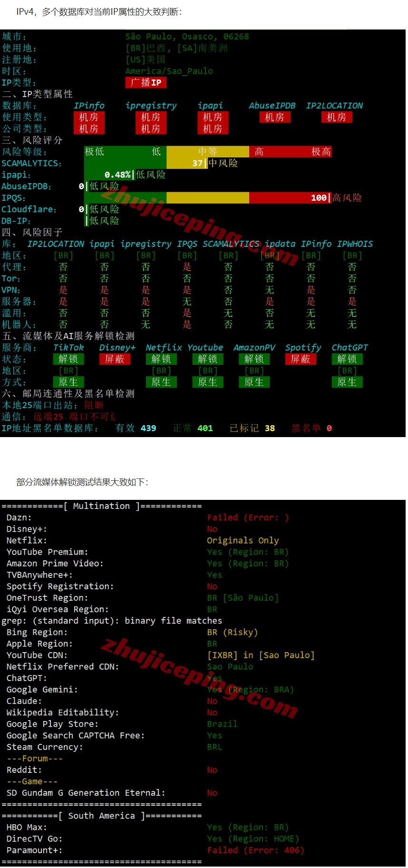
Task: Click the IPWHOIS column header in 库 row
Action: pos(355,244)
